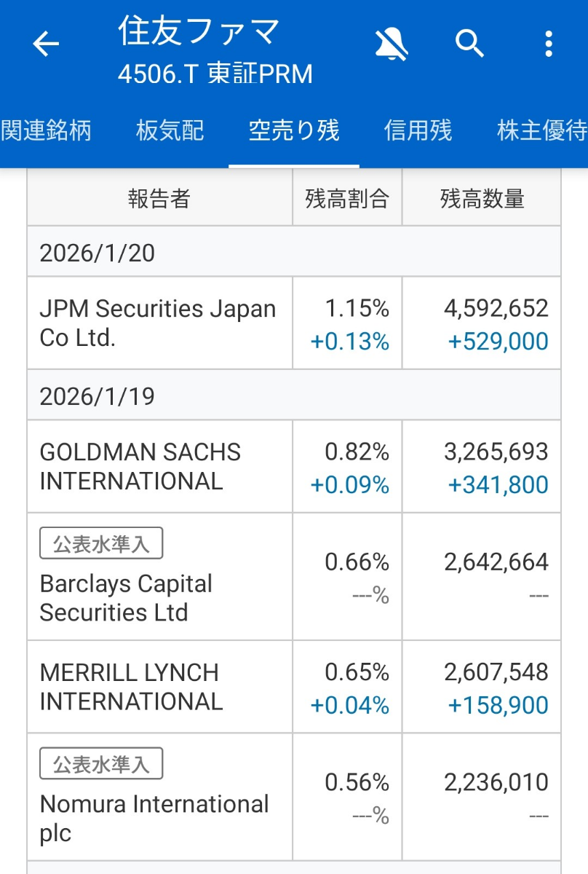The height and width of the screenshot is (874, 588).
Task: Select JPM Securities Japan Co Ltd. row
Action: point(158,323)
